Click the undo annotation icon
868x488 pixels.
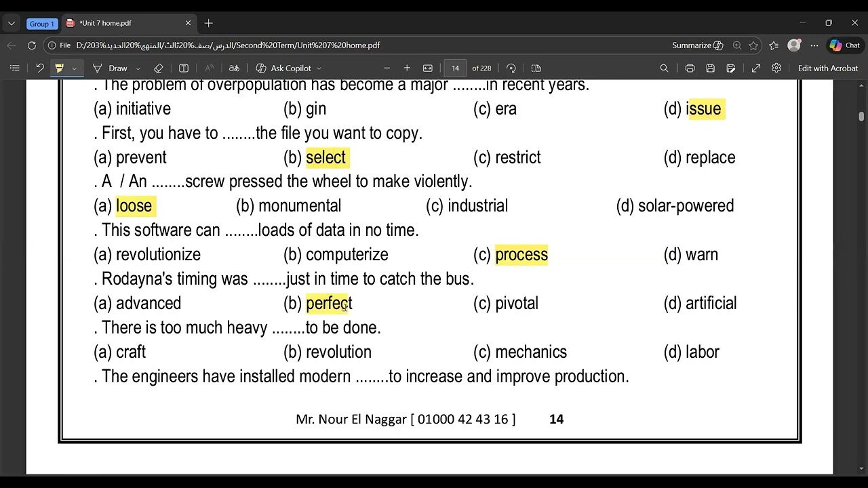(40, 68)
